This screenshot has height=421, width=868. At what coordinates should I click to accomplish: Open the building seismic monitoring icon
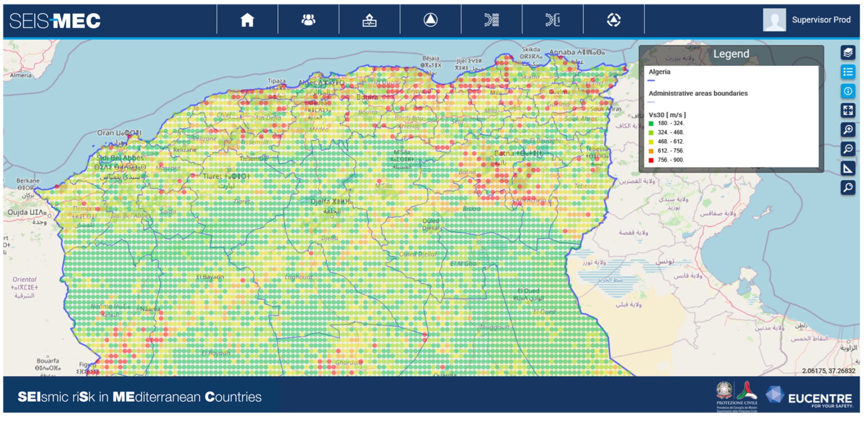(369, 20)
